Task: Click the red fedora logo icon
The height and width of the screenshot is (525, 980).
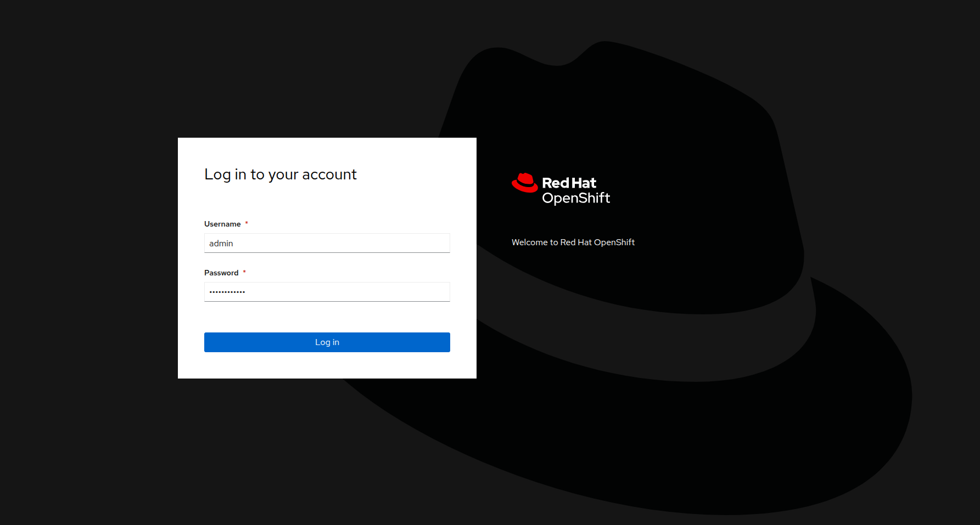Action: pyautogui.click(x=524, y=183)
